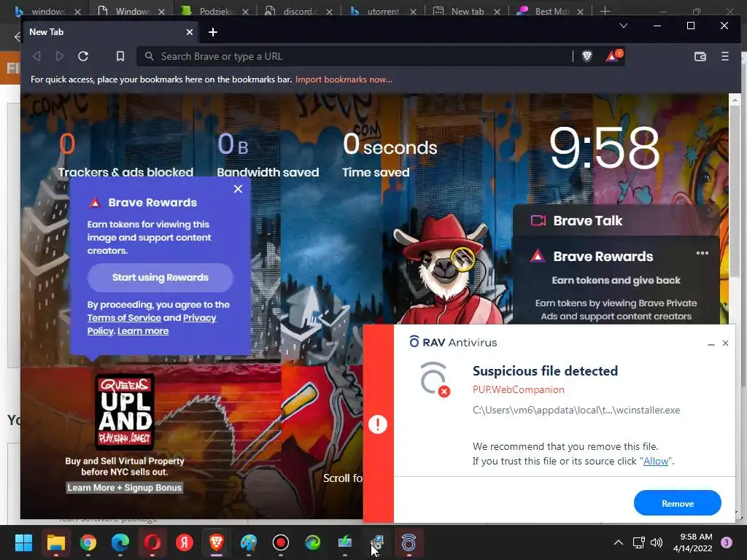The width and height of the screenshot is (747, 560).
Task: Click the Allow link in RAV Antivirus
Action: point(656,461)
